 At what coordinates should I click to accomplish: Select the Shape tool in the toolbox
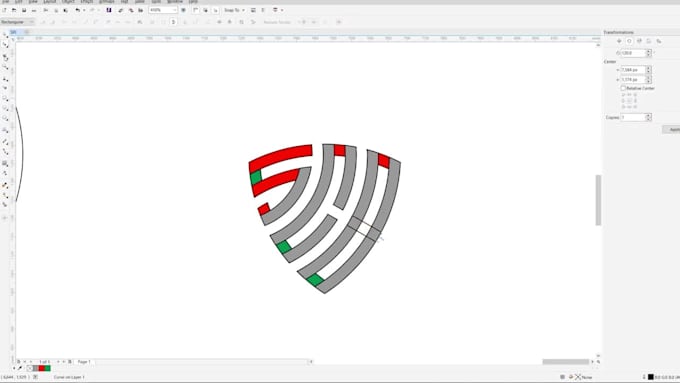tap(5, 45)
